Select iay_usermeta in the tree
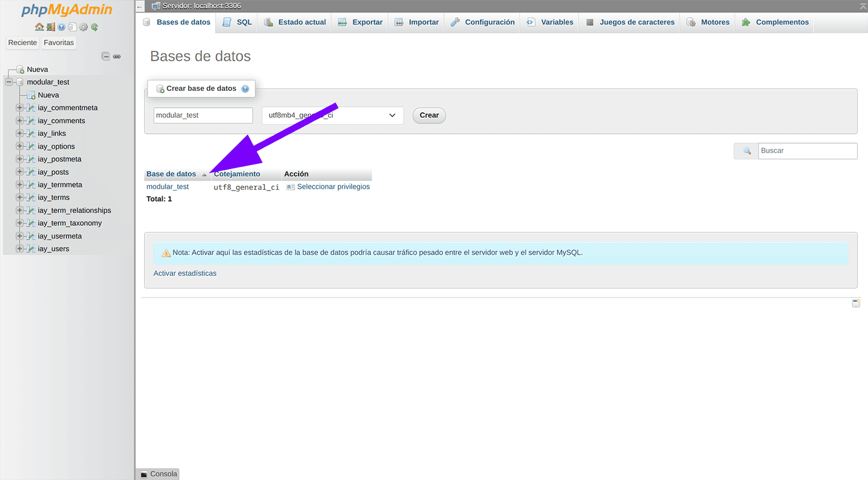 [x=60, y=236]
